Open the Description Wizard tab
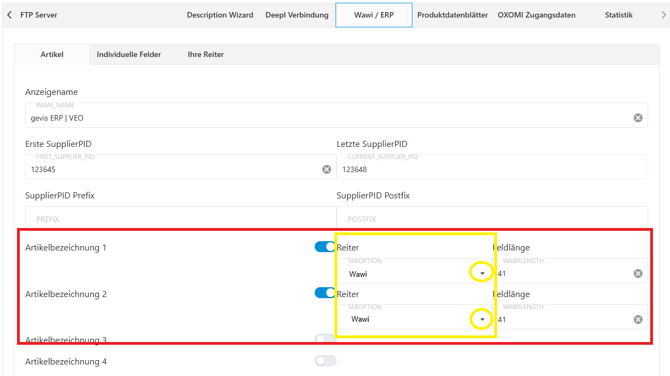The width and height of the screenshot is (670, 376). (x=220, y=15)
